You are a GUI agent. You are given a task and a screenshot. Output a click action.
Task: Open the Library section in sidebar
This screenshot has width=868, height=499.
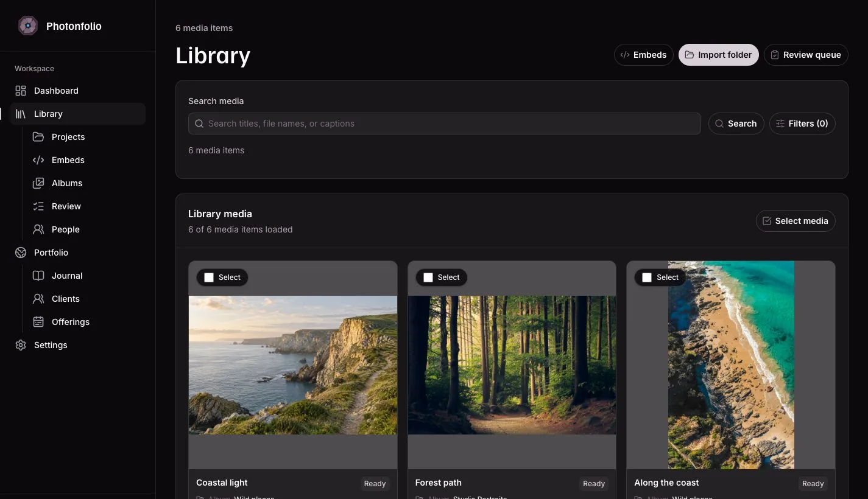78,114
